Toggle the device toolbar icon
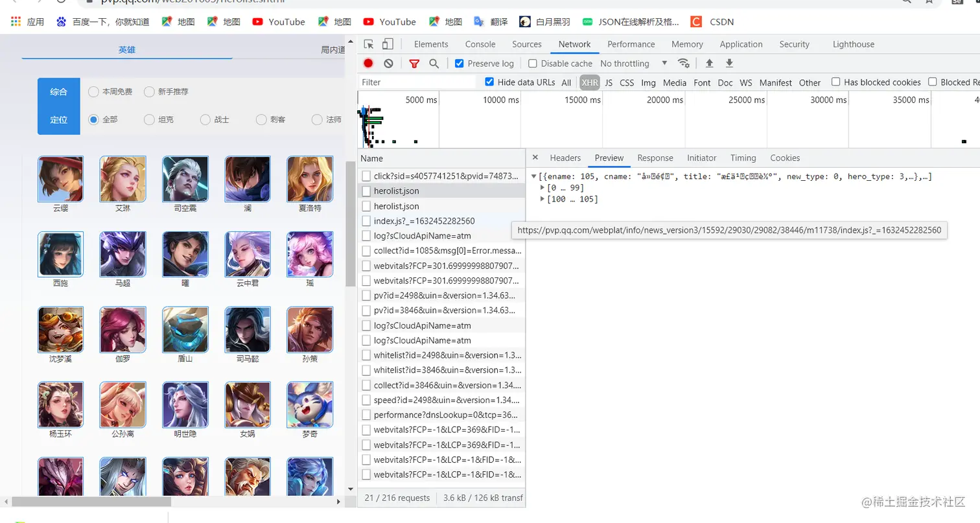 [x=388, y=44]
